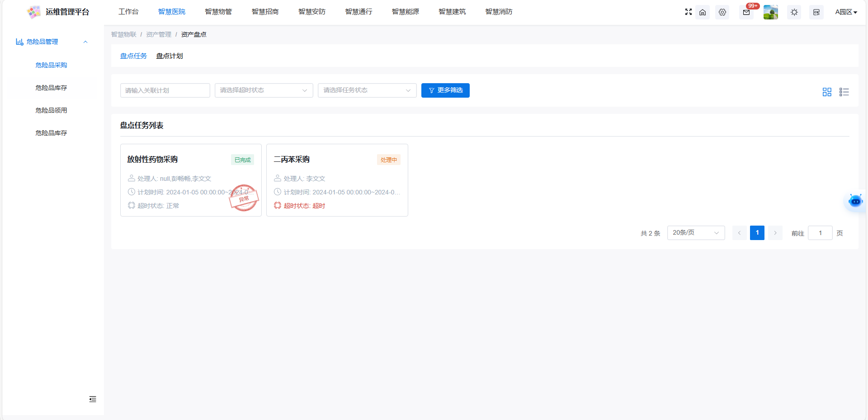
Task: Click the 资产管理 breadcrumb link
Action: click(159, 34)
